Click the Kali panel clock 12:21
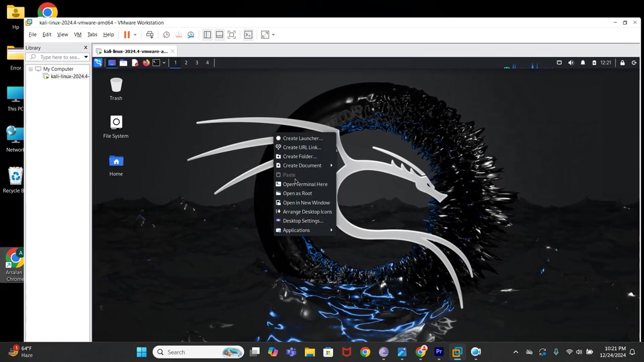This screenshot has width=644, height=362. point(606,63)
